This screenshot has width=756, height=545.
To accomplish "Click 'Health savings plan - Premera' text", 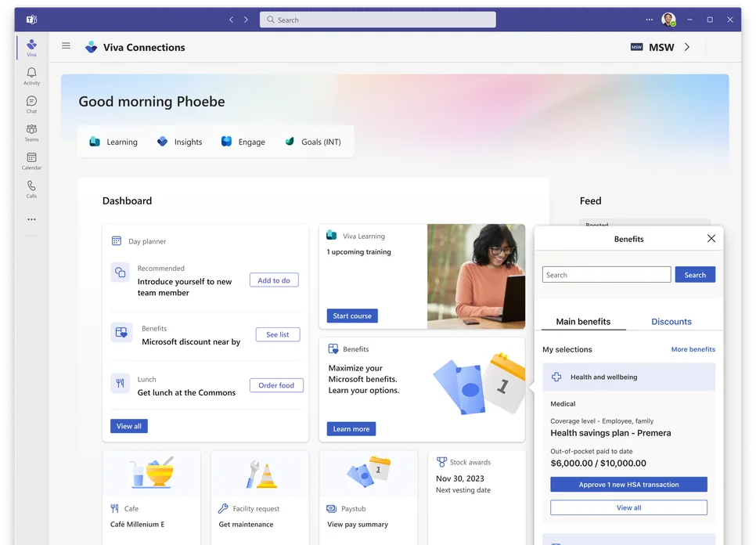I will coord(610,433).
